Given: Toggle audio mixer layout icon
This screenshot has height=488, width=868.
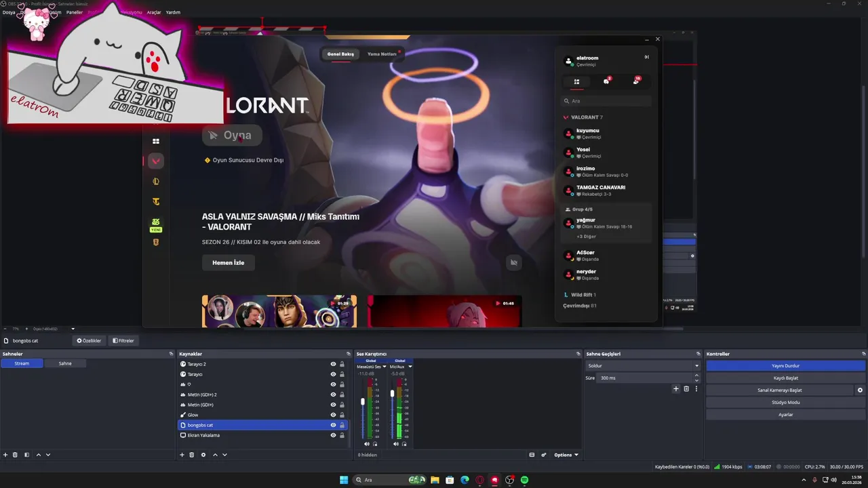Looking at the screenshot, I should click(532, 455).
